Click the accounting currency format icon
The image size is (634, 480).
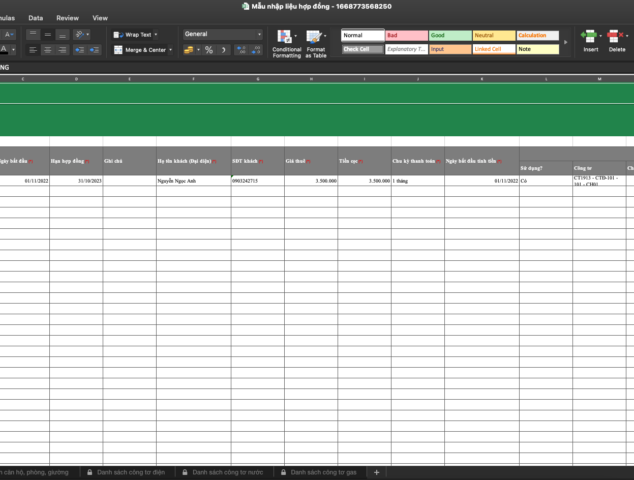[x=188, y=49]
